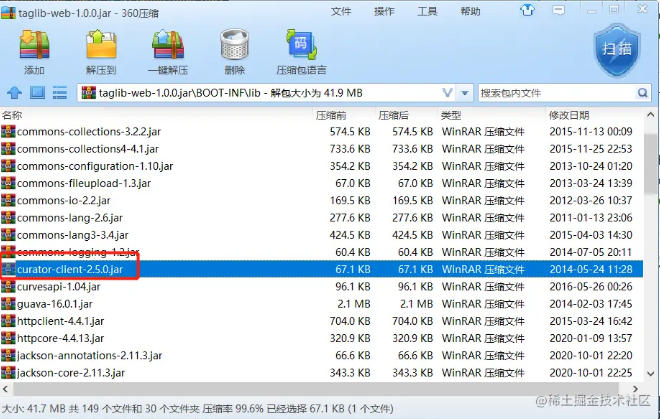Click the horizontal scrollbar left arrow
Screen dimensions: 660x419
pos(5,389)
